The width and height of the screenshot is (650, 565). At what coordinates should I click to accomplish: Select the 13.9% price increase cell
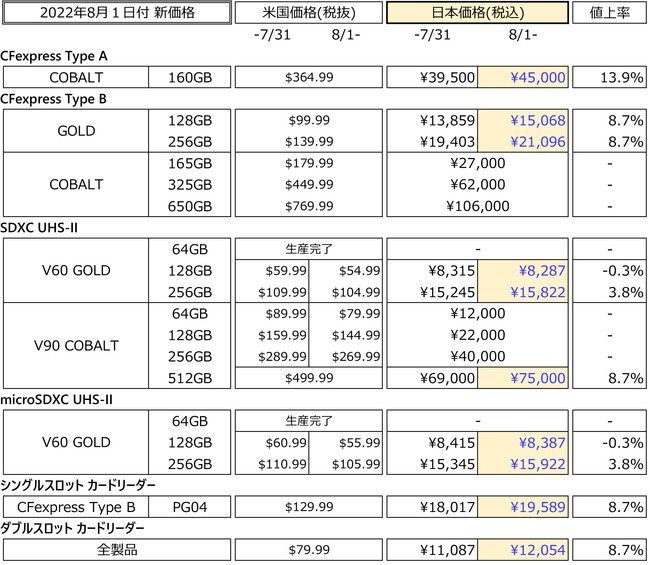click(x=609, y=78)
